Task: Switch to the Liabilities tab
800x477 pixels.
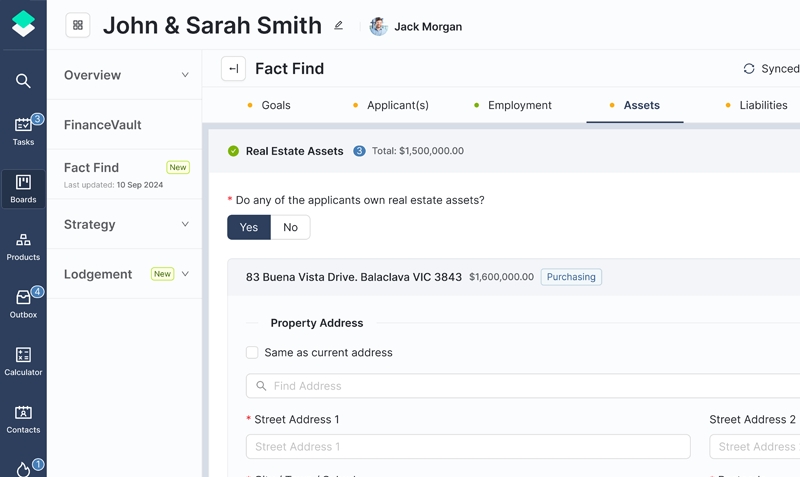Action: [x=762, y=105]
